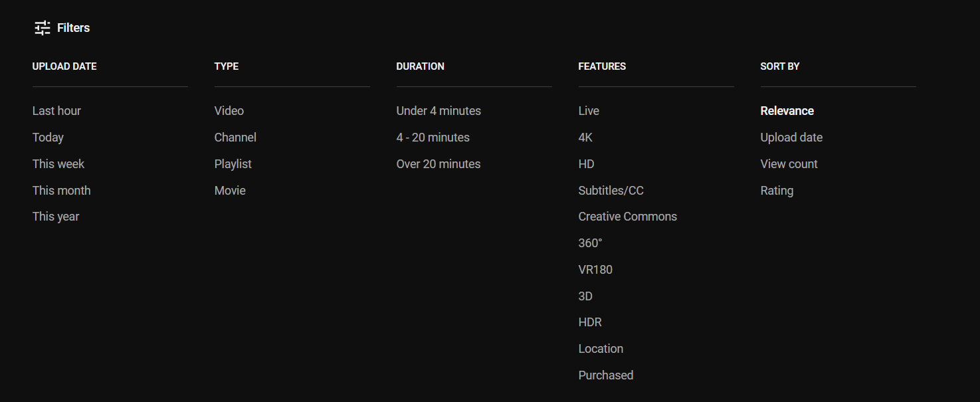Enable Subtitles/CC feature filter
Screen dimensions: 980x402
coord(611,191)
